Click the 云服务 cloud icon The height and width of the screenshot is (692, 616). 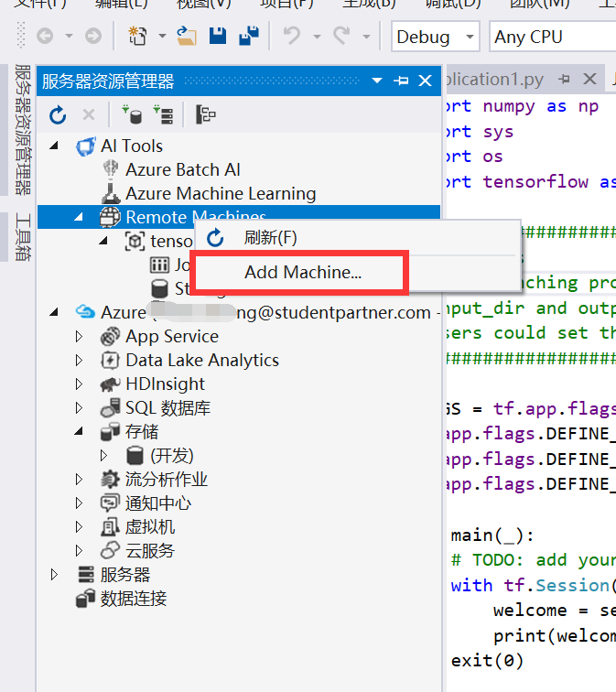[x=110, y=550]
